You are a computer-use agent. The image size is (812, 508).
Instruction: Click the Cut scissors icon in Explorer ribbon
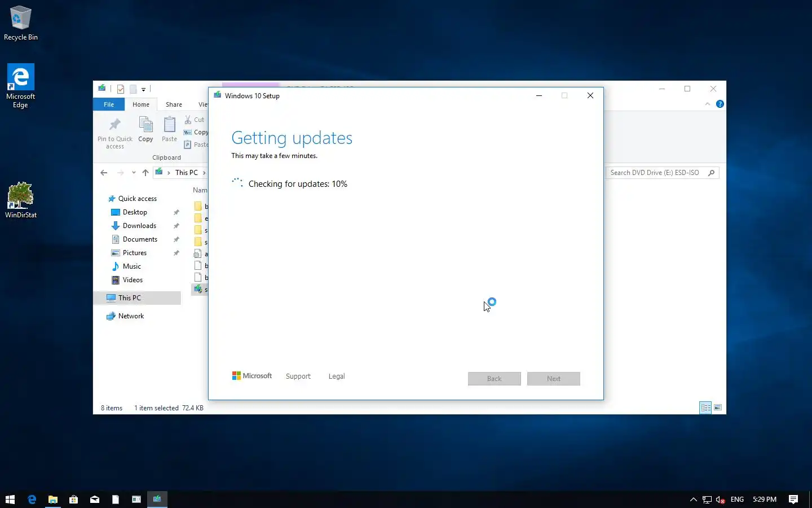click(188, 120)
